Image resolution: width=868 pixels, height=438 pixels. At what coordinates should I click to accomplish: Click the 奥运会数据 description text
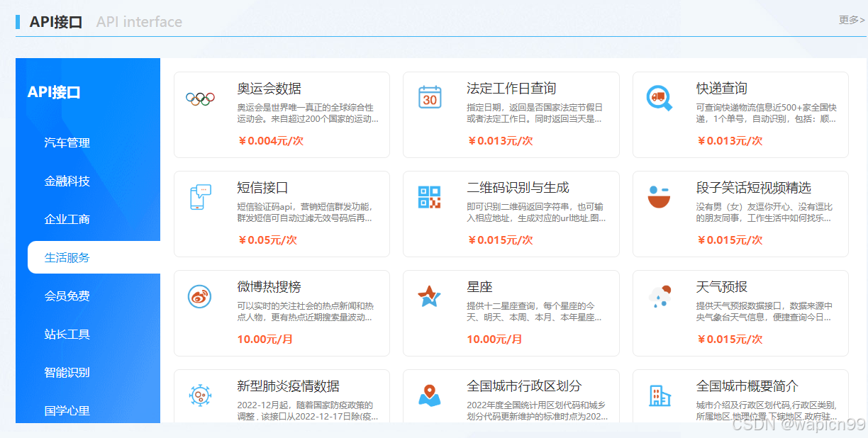pos(308,113)
